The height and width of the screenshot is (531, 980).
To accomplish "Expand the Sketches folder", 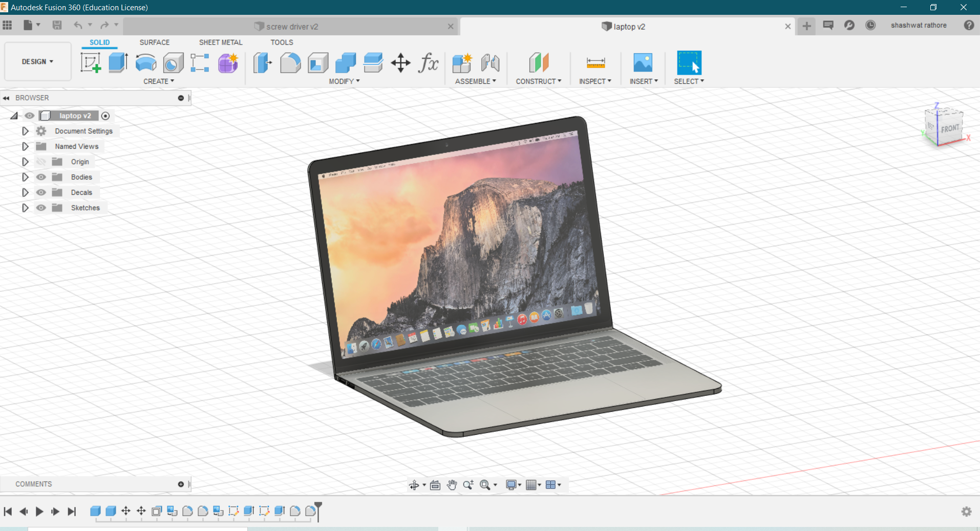I will pos(25,208).
